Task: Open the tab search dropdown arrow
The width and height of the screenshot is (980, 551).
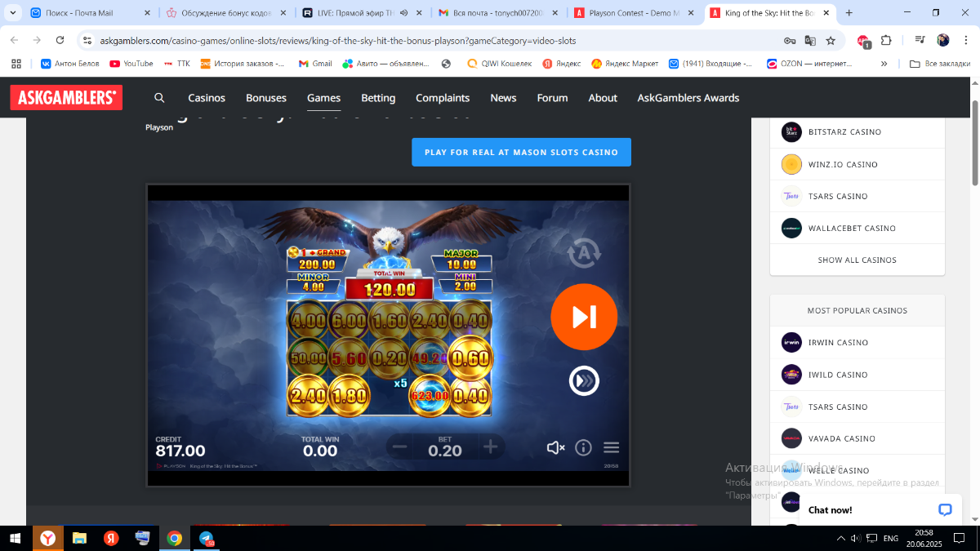Action: (12, 13)
